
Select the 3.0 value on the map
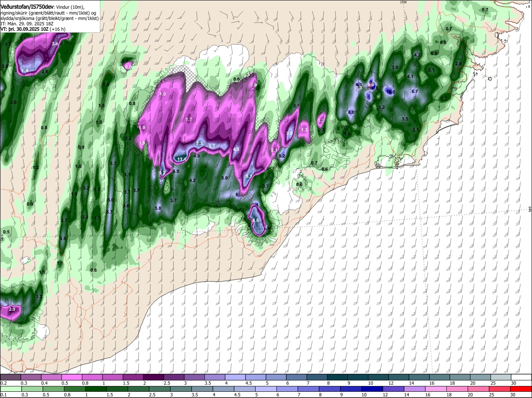click(395, 67)
